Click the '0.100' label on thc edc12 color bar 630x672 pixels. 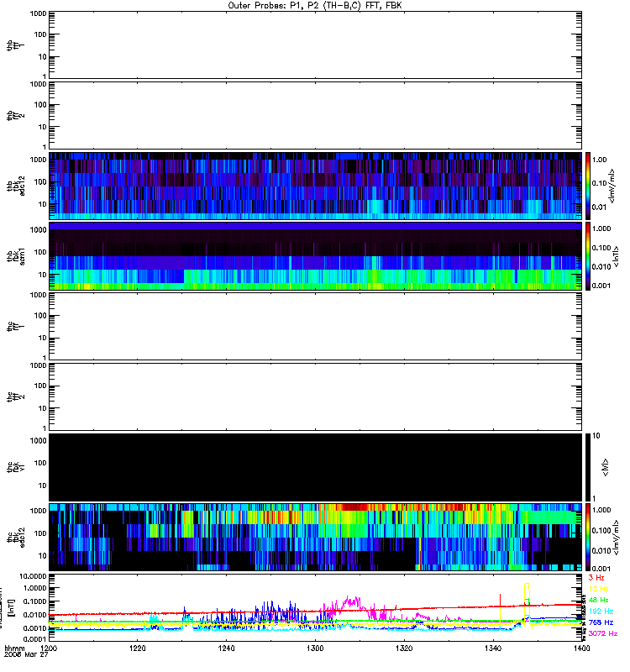[601, 531]
